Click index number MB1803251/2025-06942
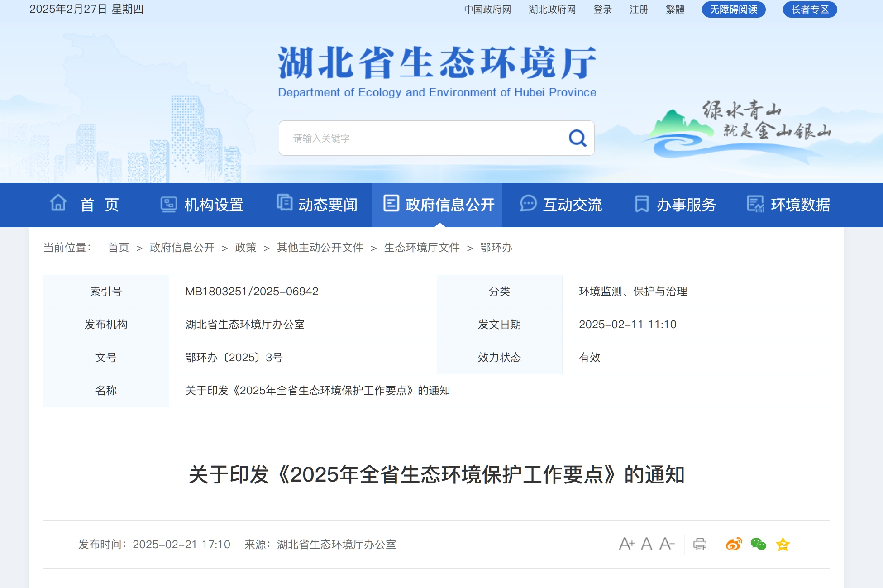Screen dimensions: 883x588 [x=252, y=292]
